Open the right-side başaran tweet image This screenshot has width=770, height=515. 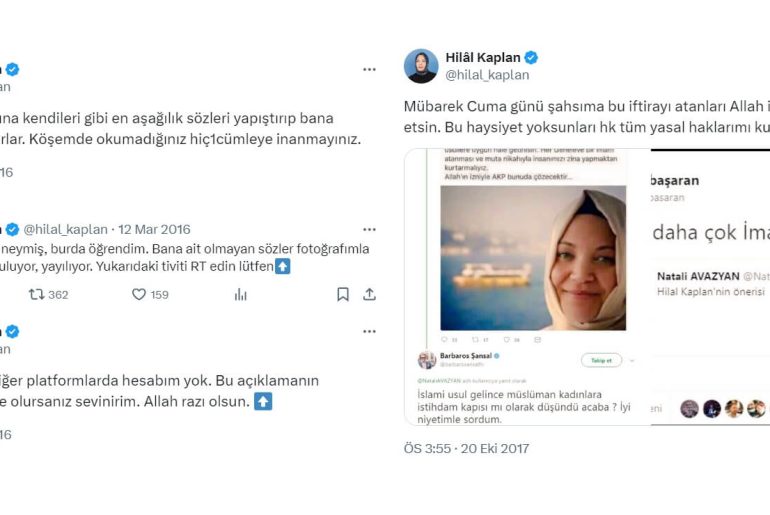(x=711, y=287)
